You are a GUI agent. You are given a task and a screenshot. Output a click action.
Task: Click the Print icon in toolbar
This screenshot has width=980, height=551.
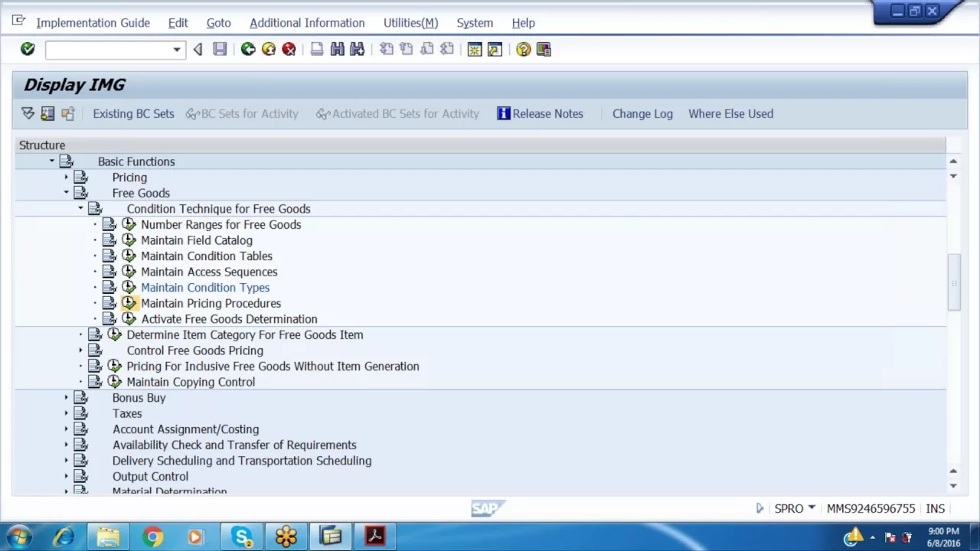click(x=317, y=49)
